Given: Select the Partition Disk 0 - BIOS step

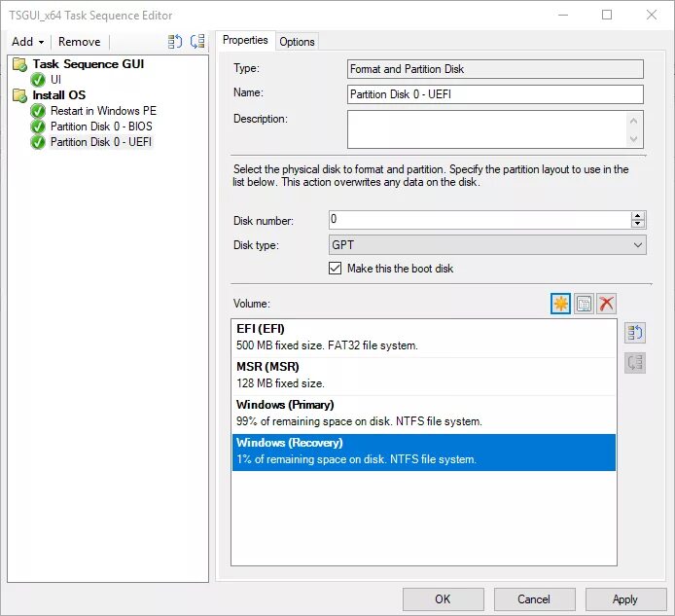Looking at the screenshot, I should [x=101, y=127].
